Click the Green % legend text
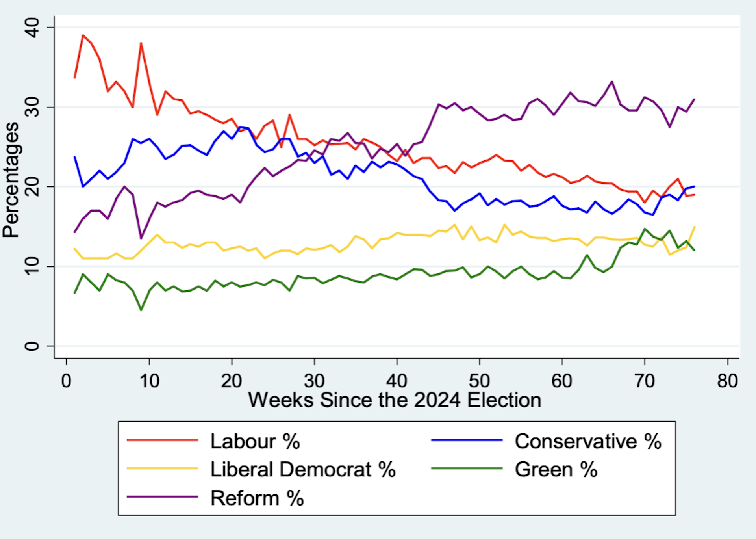 pos(556,470)
